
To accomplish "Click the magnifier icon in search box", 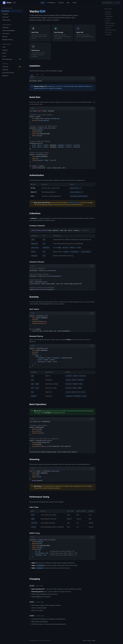I will tap(103, 3).
